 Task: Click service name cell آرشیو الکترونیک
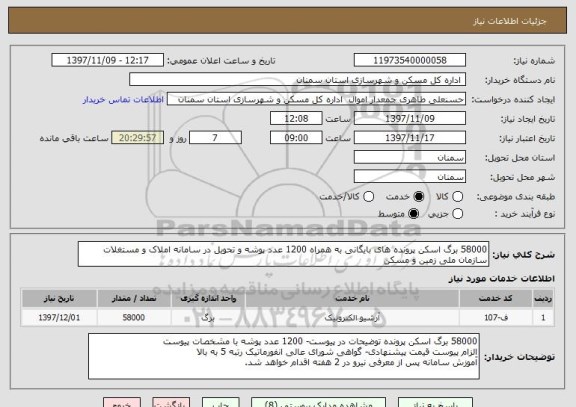352,317
